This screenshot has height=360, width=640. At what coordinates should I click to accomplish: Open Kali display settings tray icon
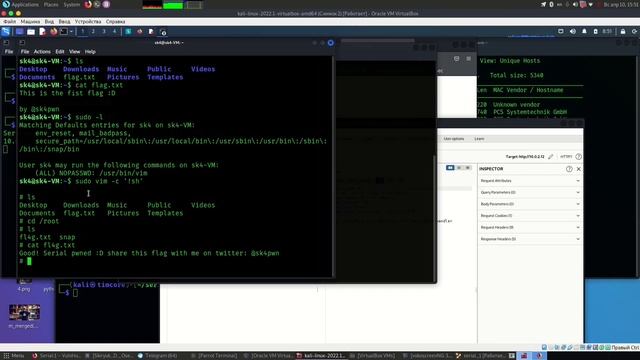561,31
